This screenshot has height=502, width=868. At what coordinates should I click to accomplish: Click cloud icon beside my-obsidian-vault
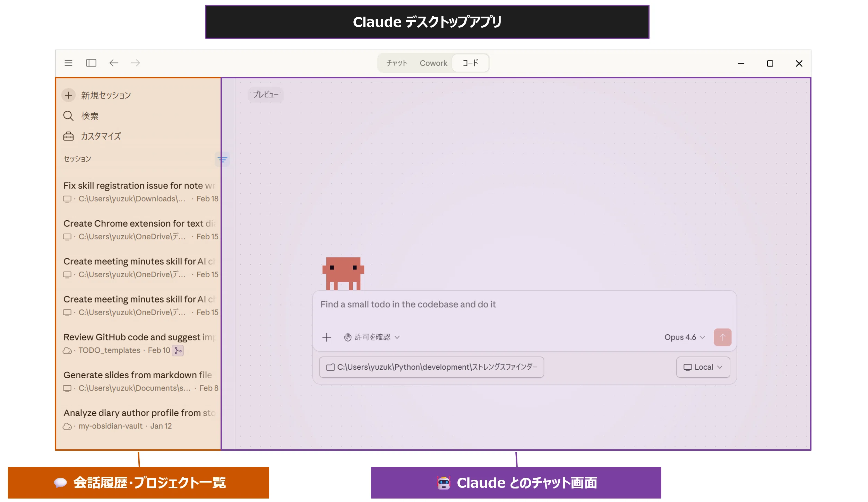click(67, 426)
